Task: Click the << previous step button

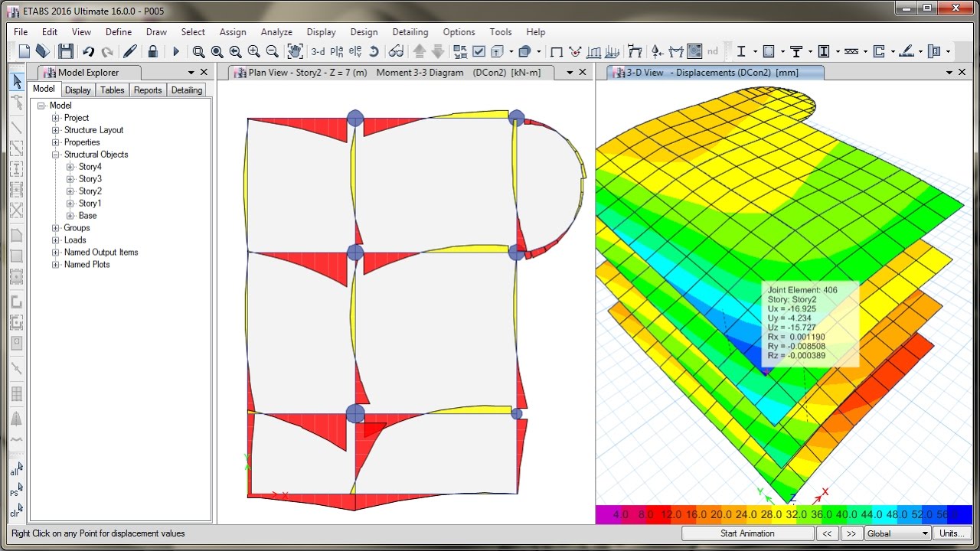Action: point(827,533)
